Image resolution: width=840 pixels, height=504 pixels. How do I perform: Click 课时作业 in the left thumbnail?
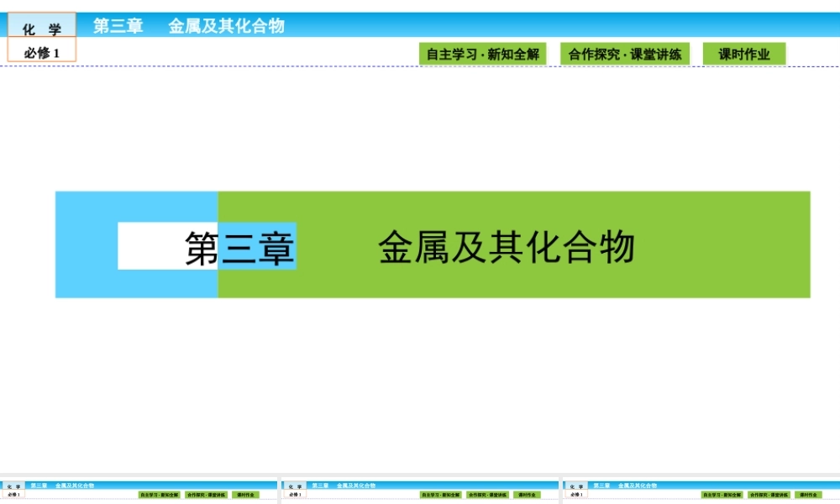[248, 495]
